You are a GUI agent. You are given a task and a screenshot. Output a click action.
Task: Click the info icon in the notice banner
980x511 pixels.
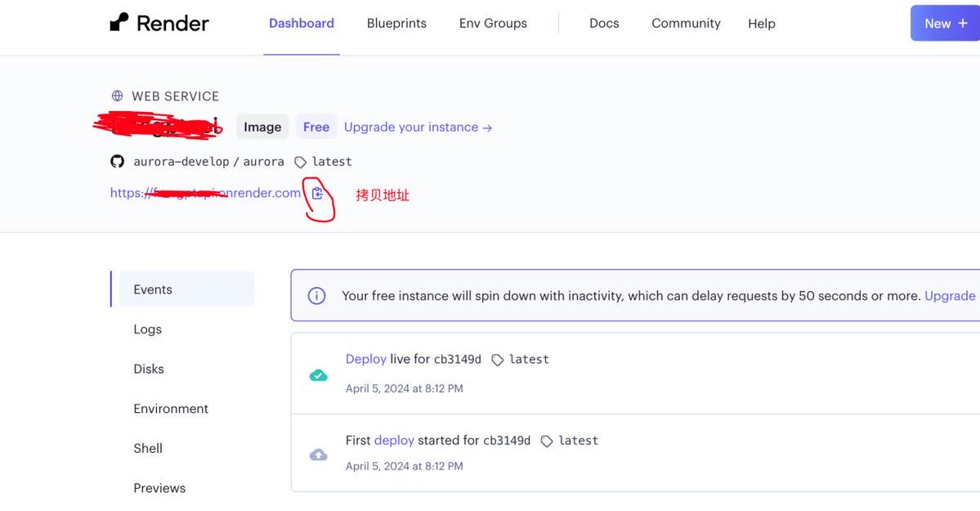(316, 296)
